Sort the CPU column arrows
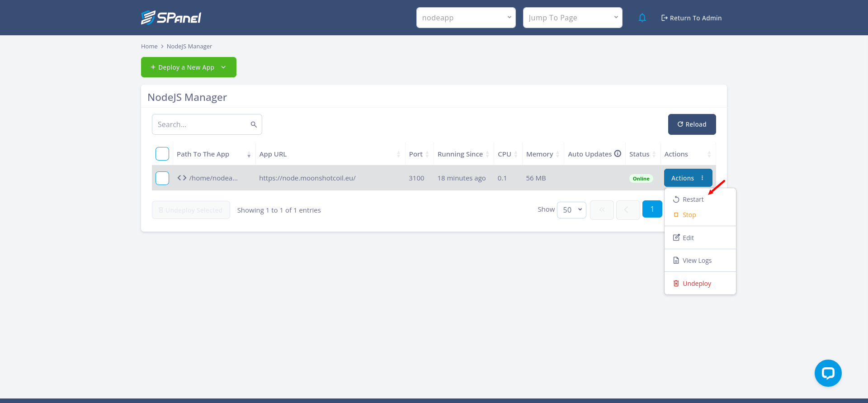This screenshot has width=868, height=403. (516, 154)
